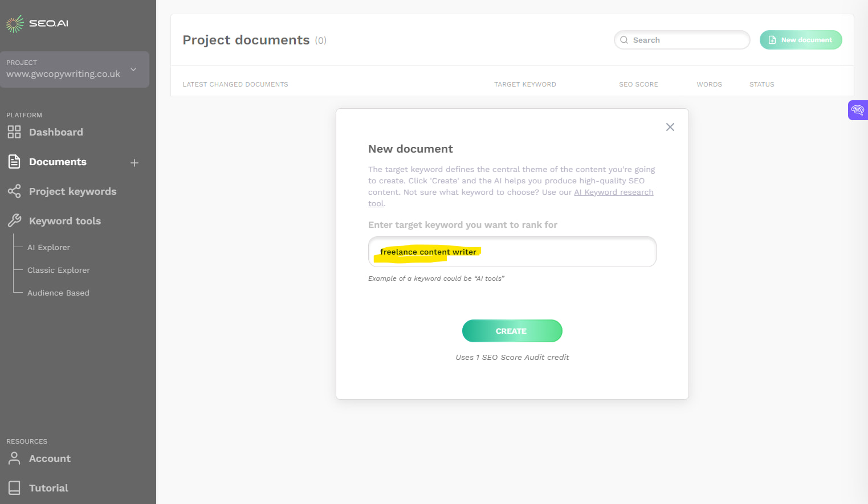Open the AI Keyword research tool link

613,192
